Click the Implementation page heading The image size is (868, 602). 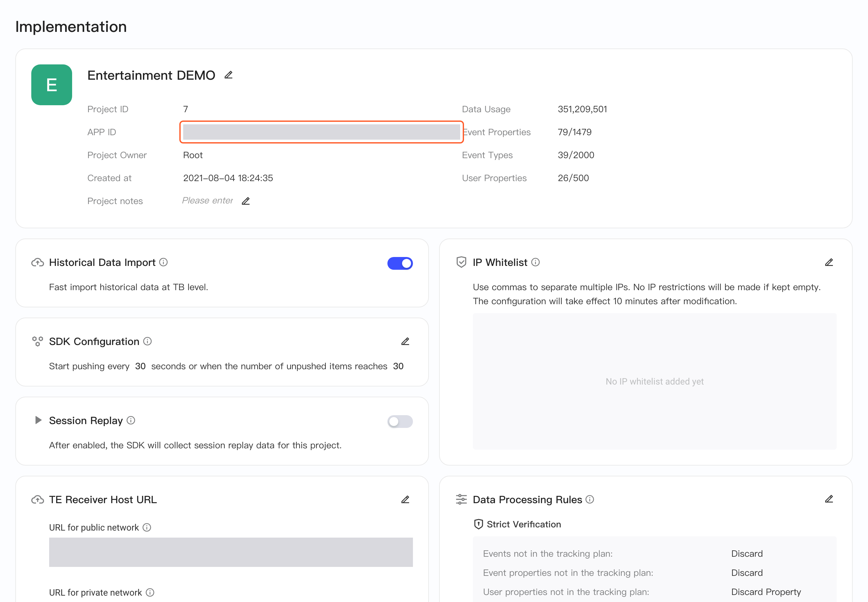[x=71, y=27]
